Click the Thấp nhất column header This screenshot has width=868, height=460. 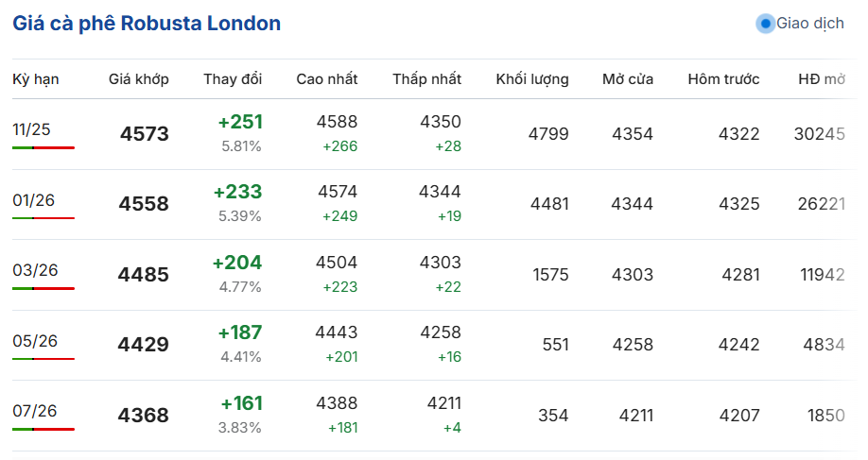(x=427, y=79)
